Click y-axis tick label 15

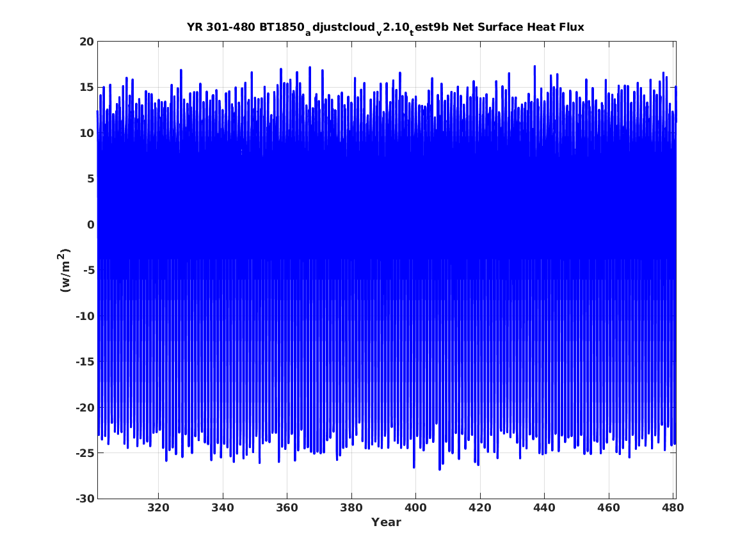(86, 88)
